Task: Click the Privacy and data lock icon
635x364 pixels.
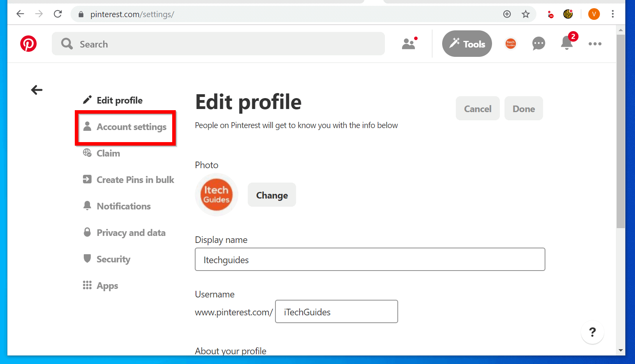Action: coord(87,232)
